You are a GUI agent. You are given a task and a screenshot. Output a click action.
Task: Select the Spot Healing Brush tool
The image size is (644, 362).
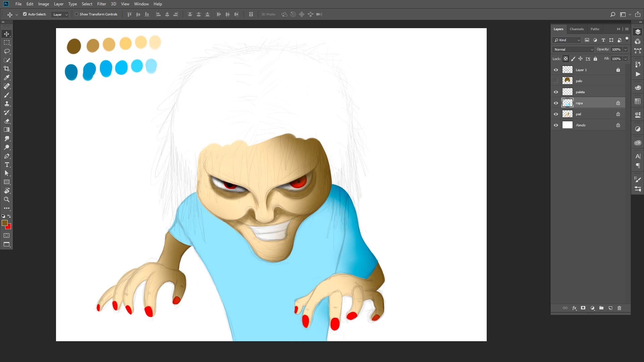(x=7, y=86)
